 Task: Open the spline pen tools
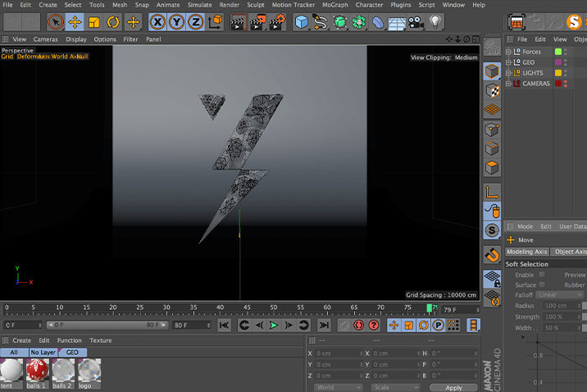(321, 22)
